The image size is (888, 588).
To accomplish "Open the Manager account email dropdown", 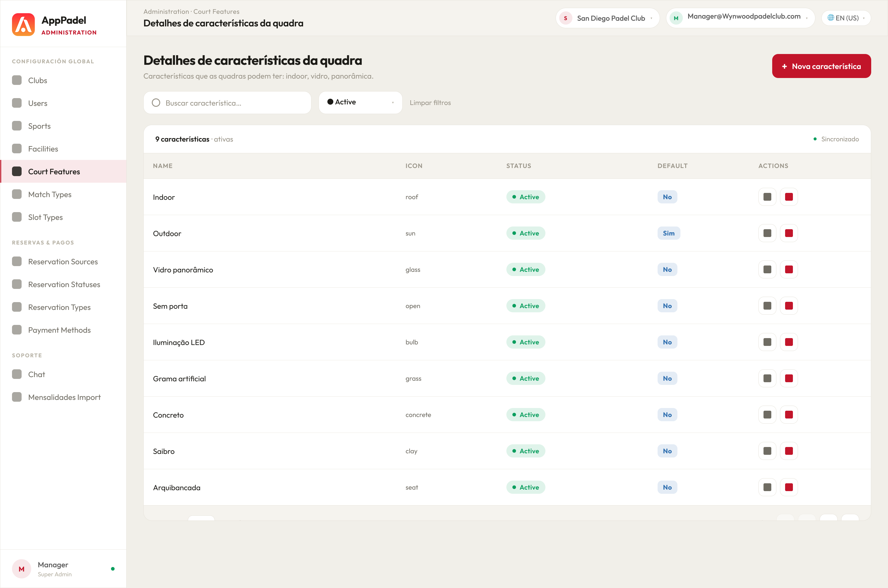I will coord(741,18).
